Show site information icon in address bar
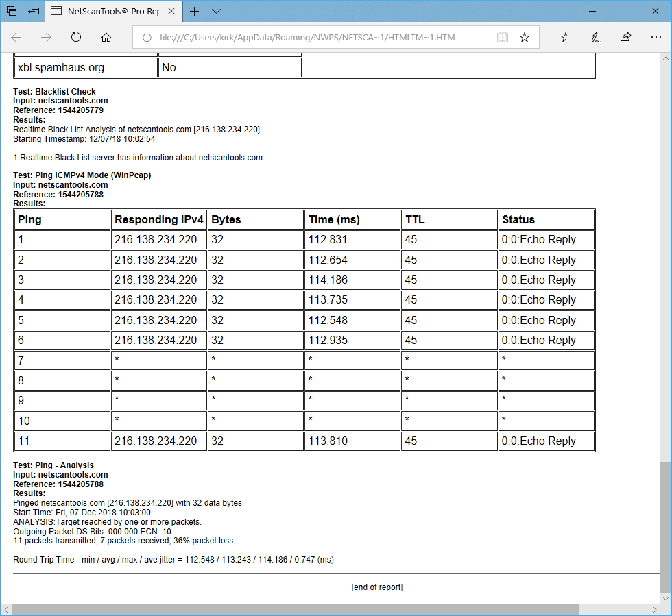Viewport: 672px width, 616px height. [x=147, y=38]
